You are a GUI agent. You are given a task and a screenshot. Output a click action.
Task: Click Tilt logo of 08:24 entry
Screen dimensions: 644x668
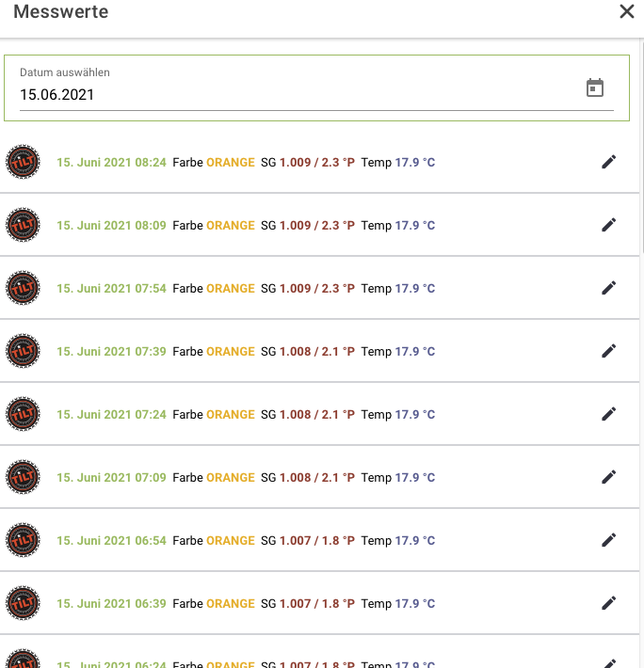pyautogui.click(x=23, y=163)
